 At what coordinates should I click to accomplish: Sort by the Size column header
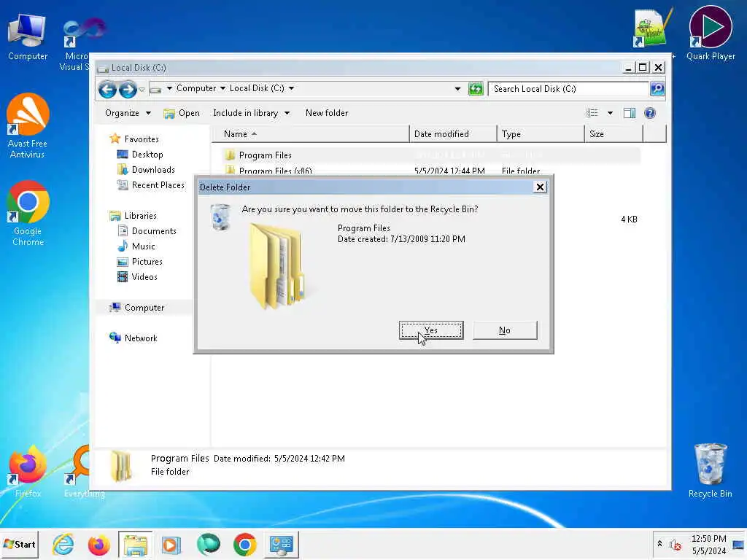click(614, 134)
